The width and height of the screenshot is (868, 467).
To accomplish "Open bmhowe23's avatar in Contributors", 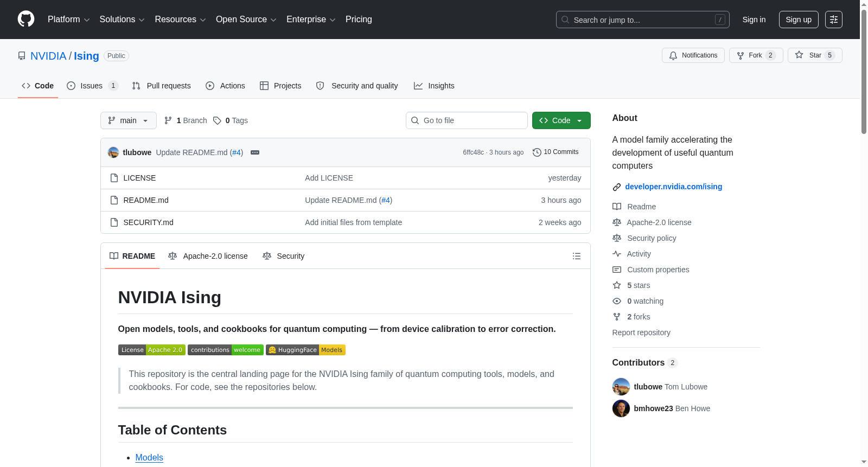I will (621, 408).
